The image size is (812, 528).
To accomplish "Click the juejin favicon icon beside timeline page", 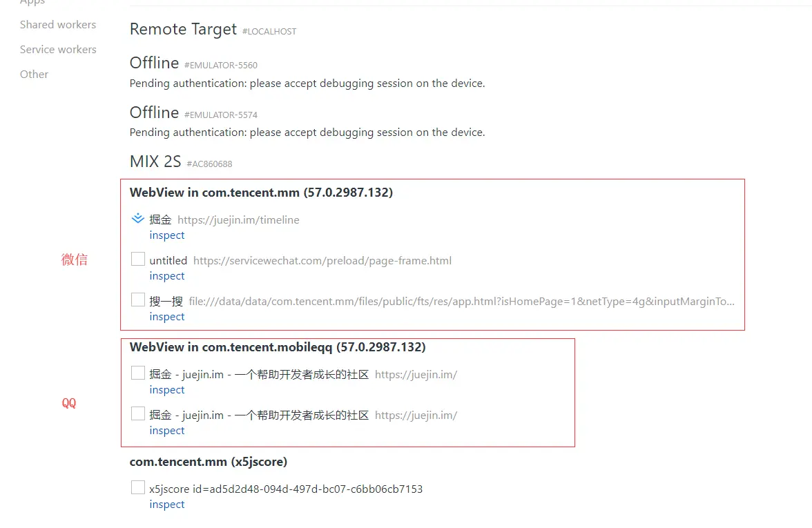I will [138, 218].
